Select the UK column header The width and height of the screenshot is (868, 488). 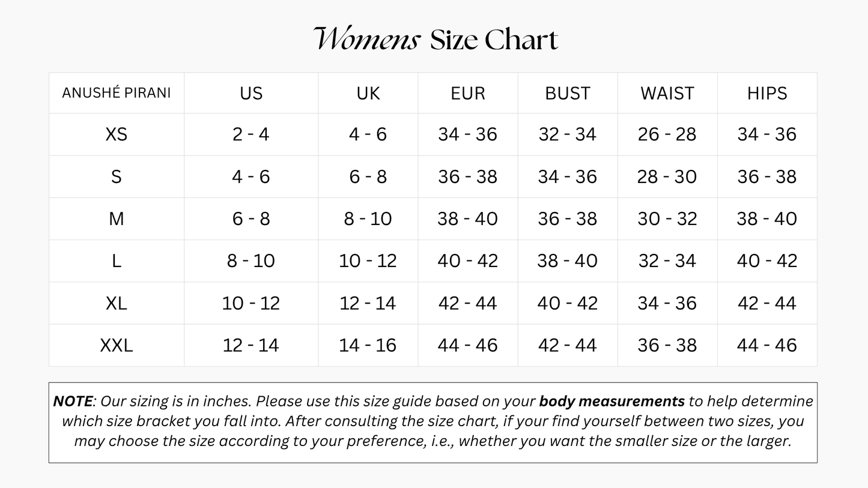[368, 93]
